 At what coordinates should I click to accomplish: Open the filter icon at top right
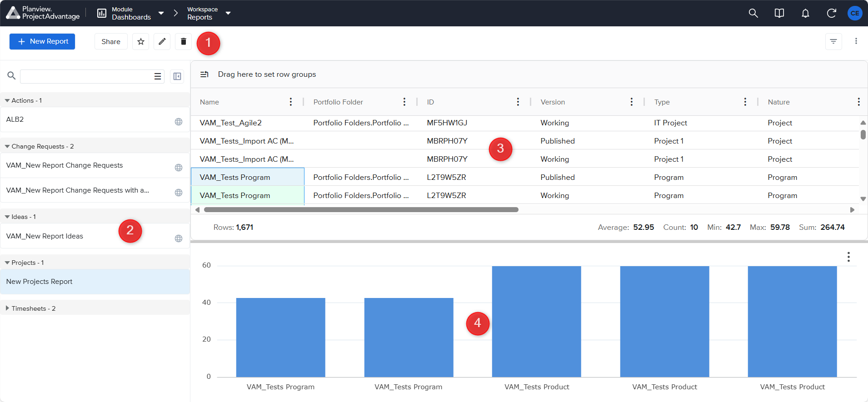click(833, 41)
